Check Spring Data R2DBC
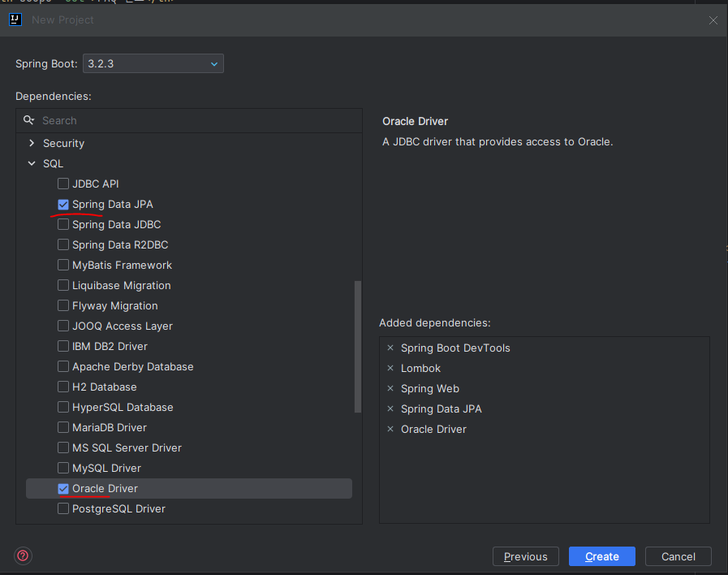Image resolution: width=728 pixels, height=575 pixels. pyautogui.click(x=63, y=244)
